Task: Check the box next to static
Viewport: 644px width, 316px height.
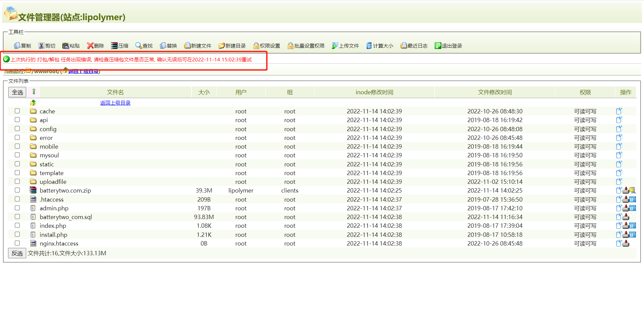Action: (x=17, y=164)
